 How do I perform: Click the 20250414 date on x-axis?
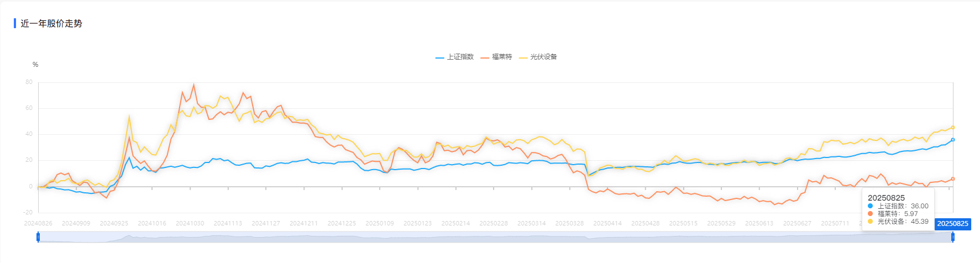[x=607, y=223]
